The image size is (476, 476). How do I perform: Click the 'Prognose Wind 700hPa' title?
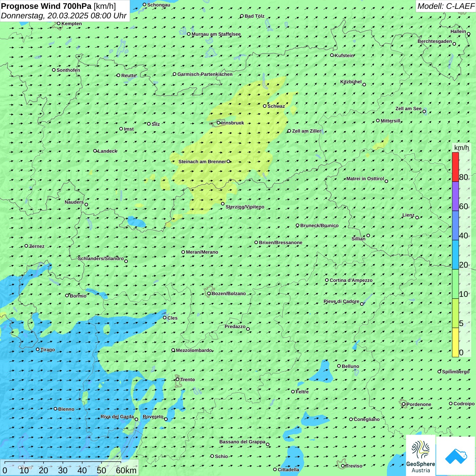(46, 6)
